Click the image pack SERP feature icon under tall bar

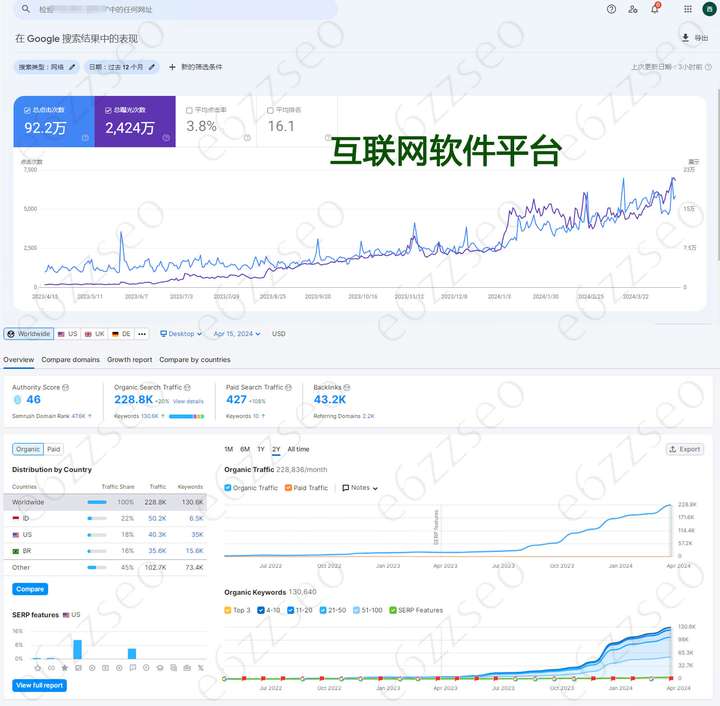tap(78, 668)
